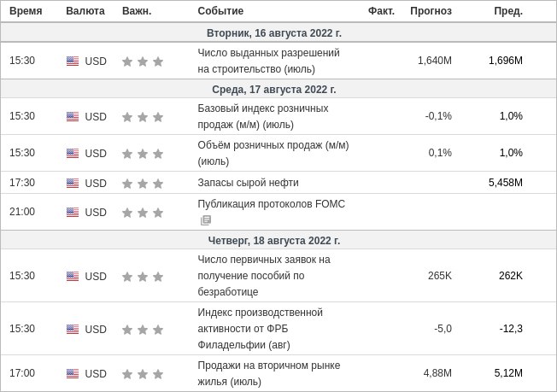
Task: Click the US flag in existing home sales row
Action: 73,374
